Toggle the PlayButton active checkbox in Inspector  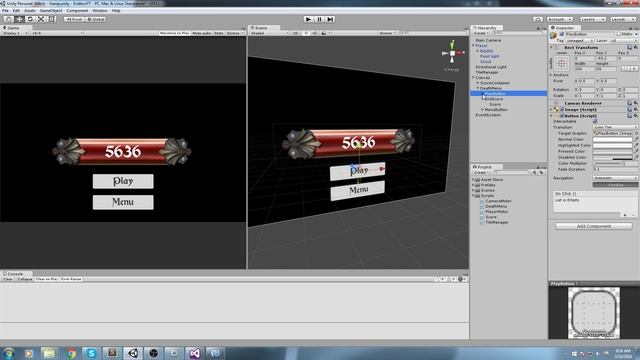click(x=562, y=34)
